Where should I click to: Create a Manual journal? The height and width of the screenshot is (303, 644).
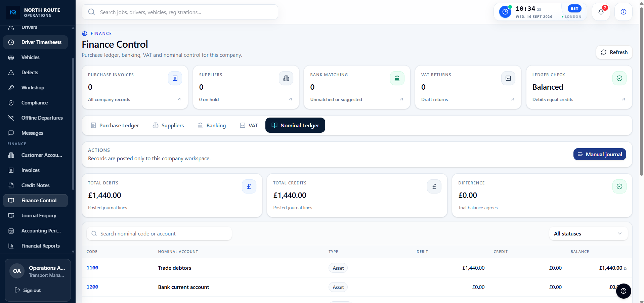[600, 154]
